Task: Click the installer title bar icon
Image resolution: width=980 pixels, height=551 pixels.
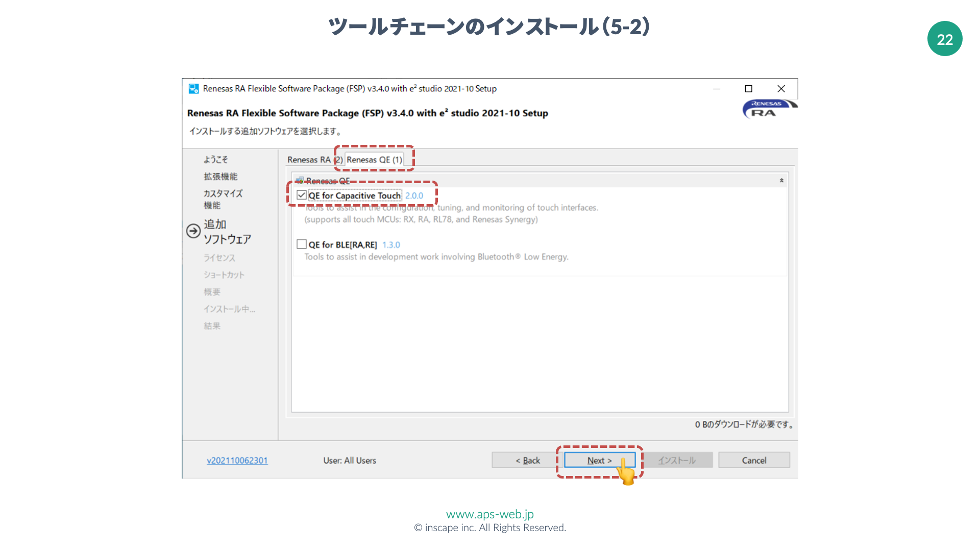Action: click(193, 89)
